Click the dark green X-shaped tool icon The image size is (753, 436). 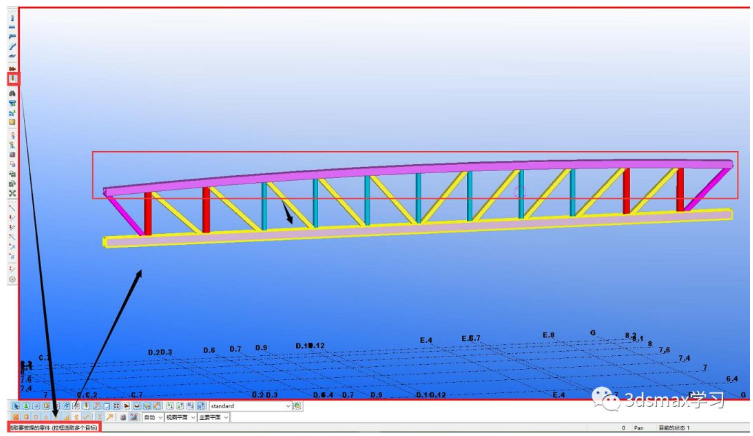[x=12, y=193]
